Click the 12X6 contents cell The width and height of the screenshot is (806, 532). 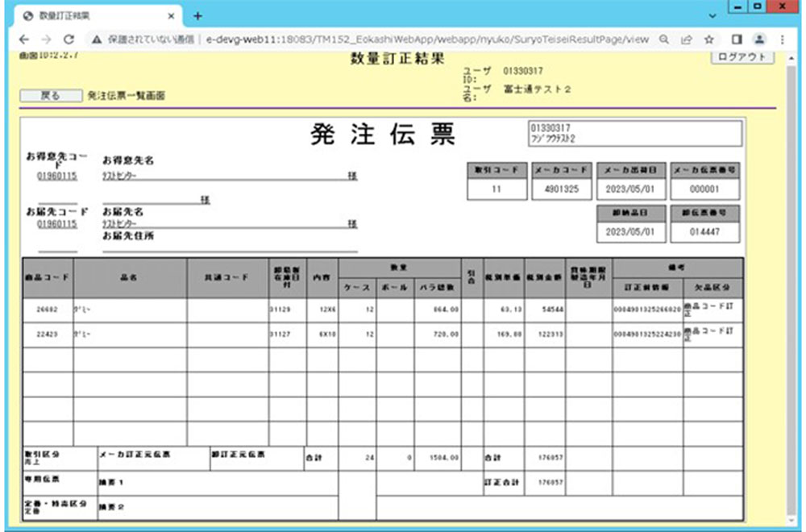tap(322, 310)
